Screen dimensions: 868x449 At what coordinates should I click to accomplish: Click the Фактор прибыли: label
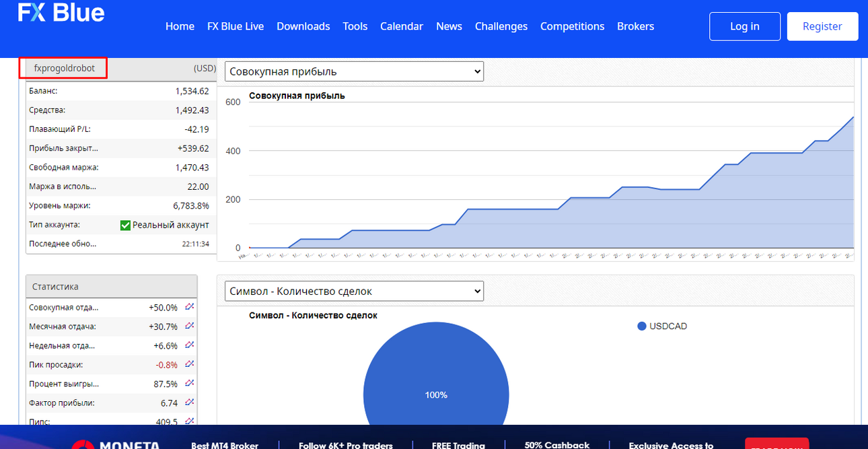click(62, 403)
